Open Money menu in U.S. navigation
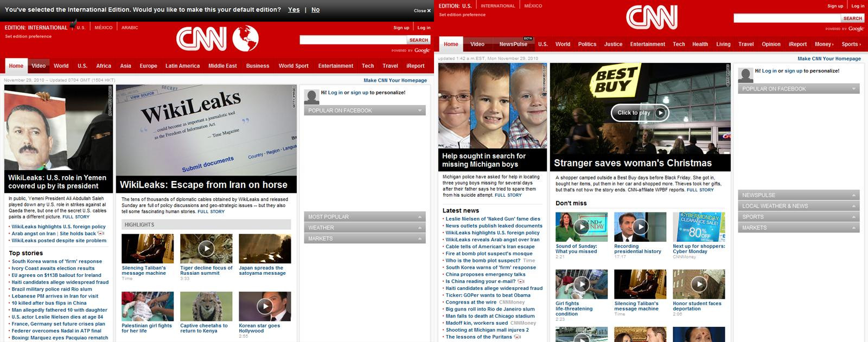 coord(824,44)
